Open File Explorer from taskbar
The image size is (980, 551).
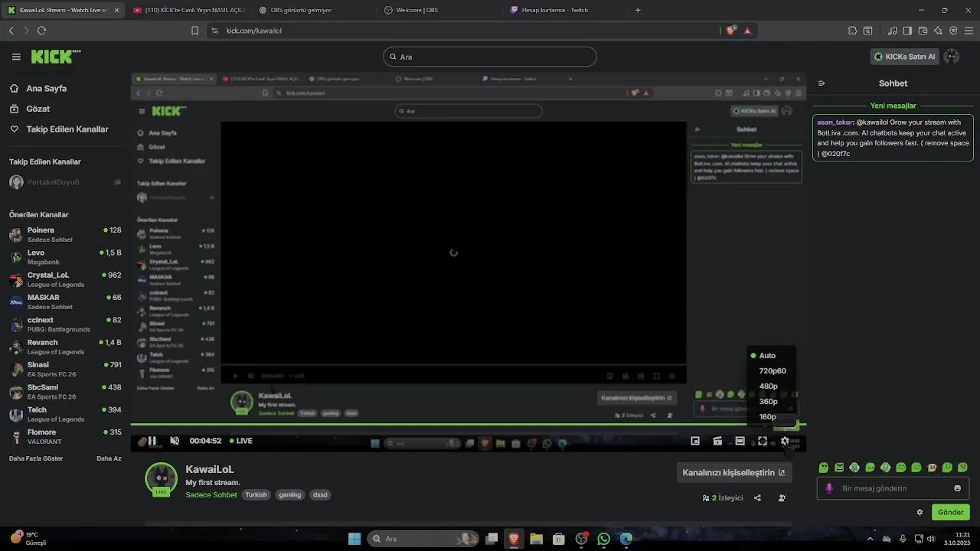point(536,539)
